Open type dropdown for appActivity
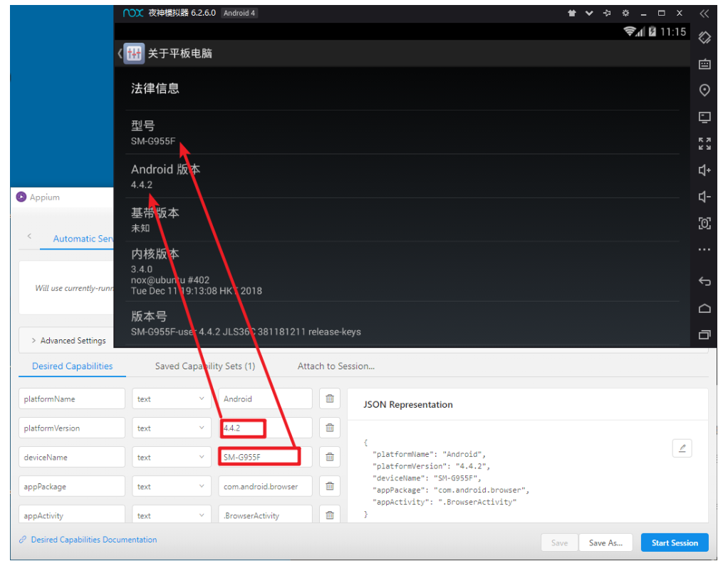This screenshot has height=571, width=728. click(x=172, y=515)
